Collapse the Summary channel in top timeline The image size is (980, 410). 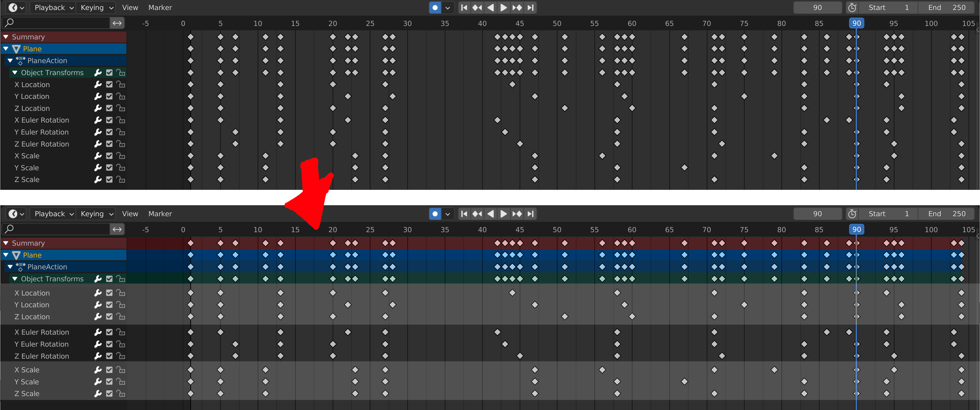pyautogui.click(x=6, y=37)
